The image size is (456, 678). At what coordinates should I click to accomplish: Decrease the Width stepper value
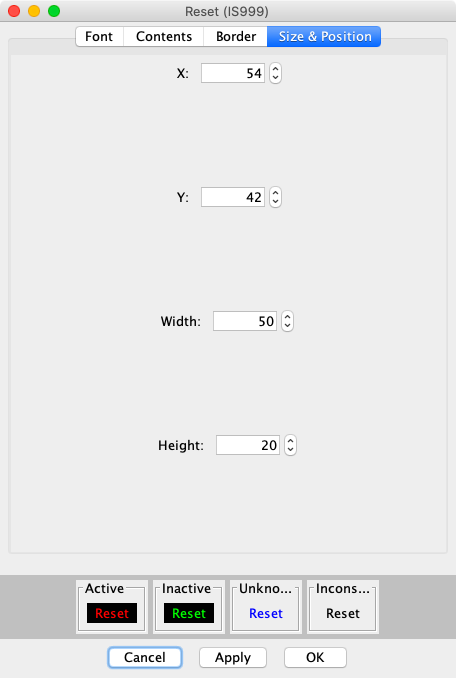tap(287, 326)
